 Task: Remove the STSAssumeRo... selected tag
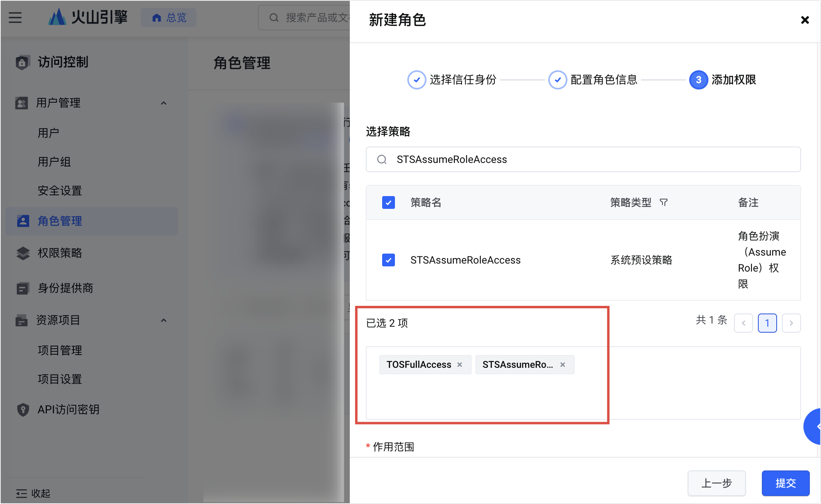pos(563,365)
